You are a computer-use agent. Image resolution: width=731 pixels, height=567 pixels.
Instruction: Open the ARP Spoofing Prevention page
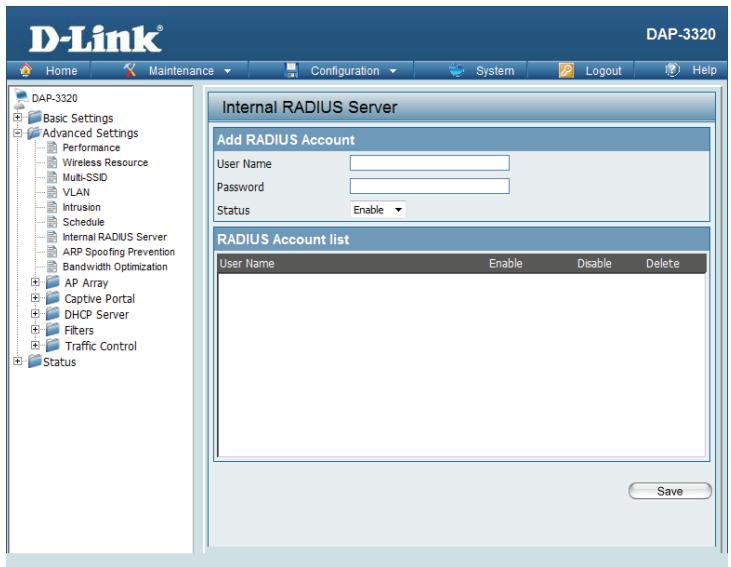pos(119,252)
